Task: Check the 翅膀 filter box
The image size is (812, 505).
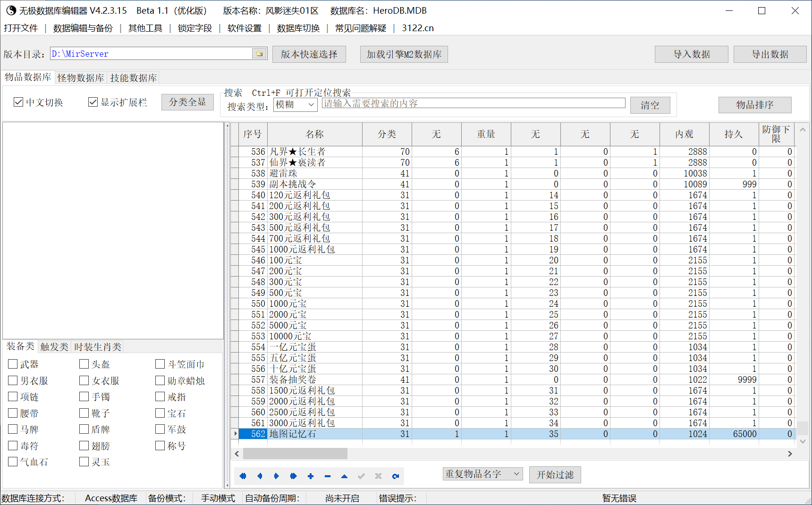Action: (x=84, y=446)
